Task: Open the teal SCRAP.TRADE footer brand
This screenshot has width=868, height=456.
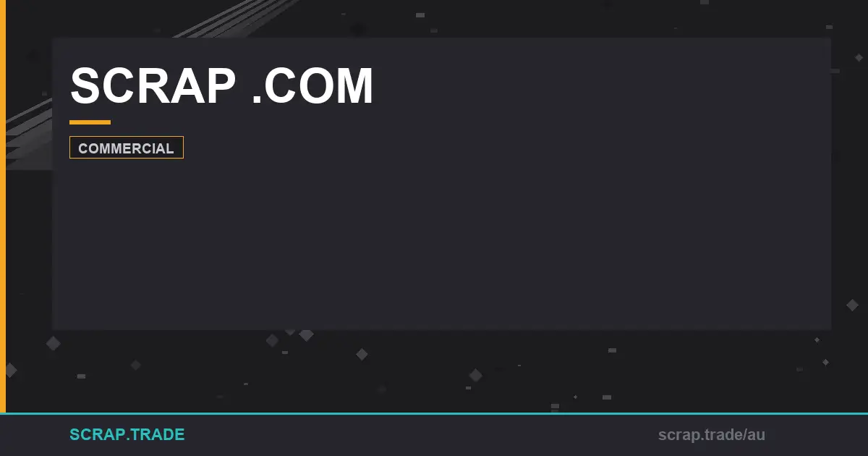Action: [127, 434]
